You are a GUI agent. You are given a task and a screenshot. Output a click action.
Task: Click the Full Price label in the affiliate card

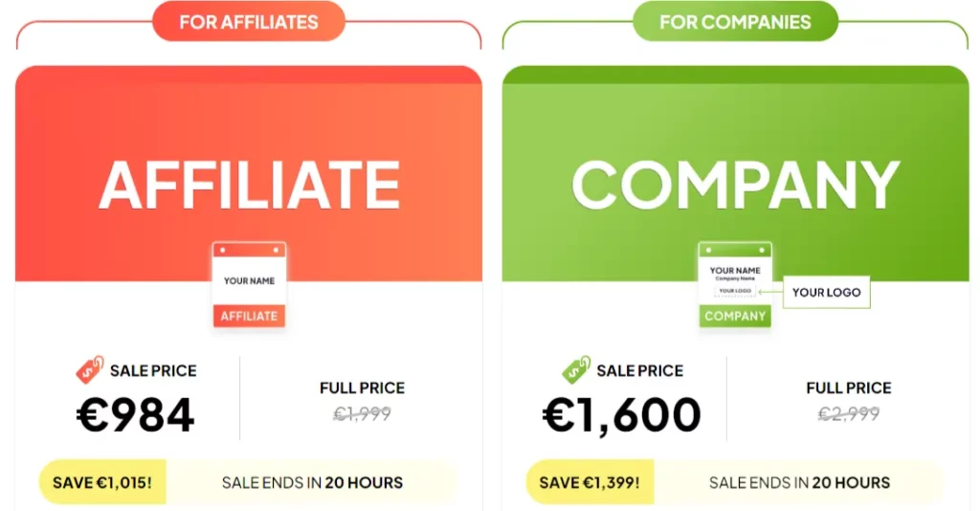(x=362, y=388)
